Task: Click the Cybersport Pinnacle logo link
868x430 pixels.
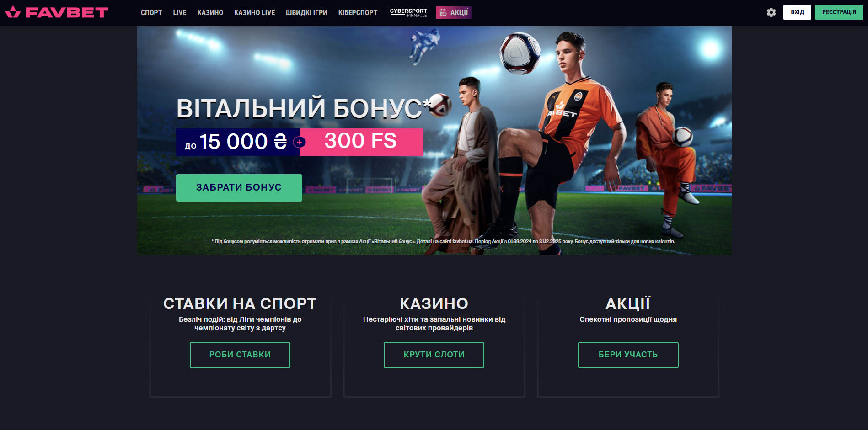Action: click(x=408, y=12)
